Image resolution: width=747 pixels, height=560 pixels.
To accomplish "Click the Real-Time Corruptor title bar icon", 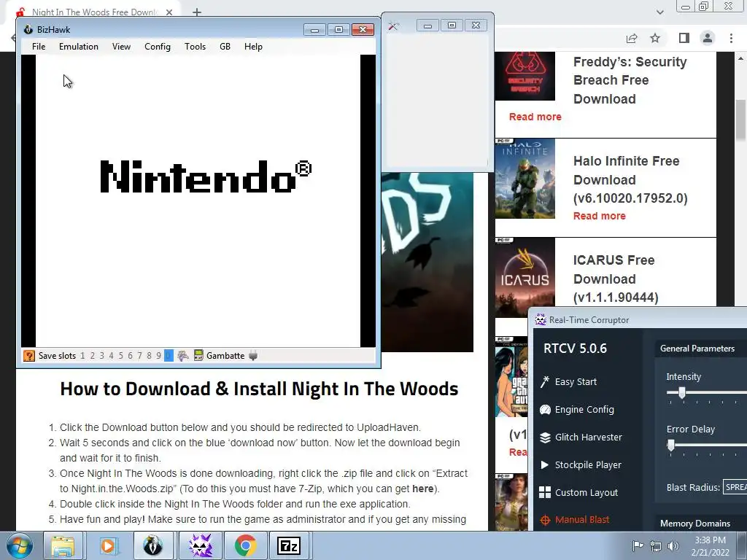I will click(541, 319).
